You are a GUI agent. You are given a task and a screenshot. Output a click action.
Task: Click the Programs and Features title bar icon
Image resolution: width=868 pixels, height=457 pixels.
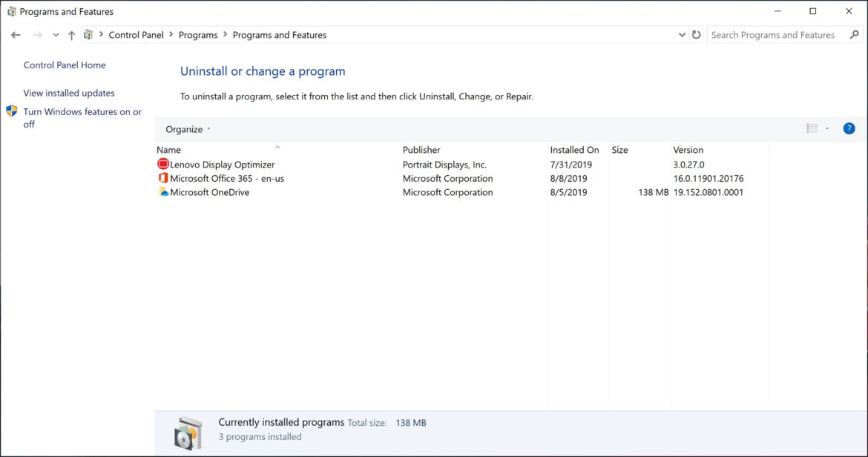[12, 11]
